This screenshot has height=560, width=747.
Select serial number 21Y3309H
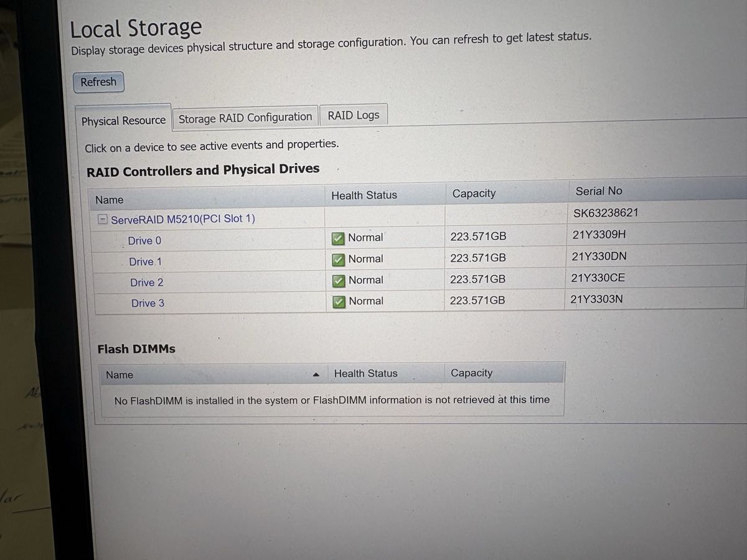(x=599, y=235)
